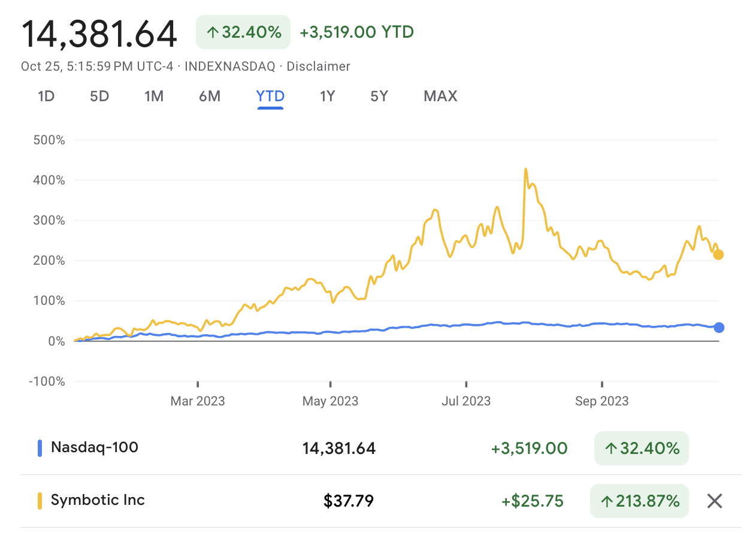Image resolution: width=756 pixels, height=533 pixels.
Task: Open the Disclaimer link
Action: click(318, 66)
